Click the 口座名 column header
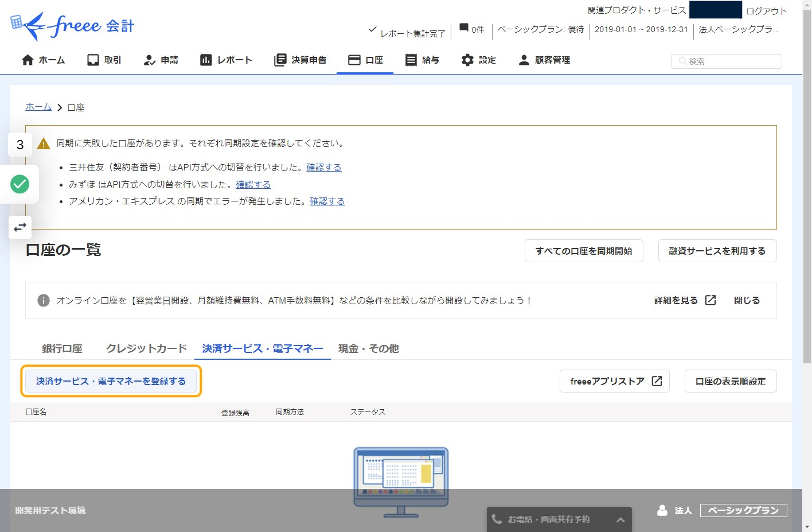Viewport: 812px width, 532px height. tap(36, 412)
